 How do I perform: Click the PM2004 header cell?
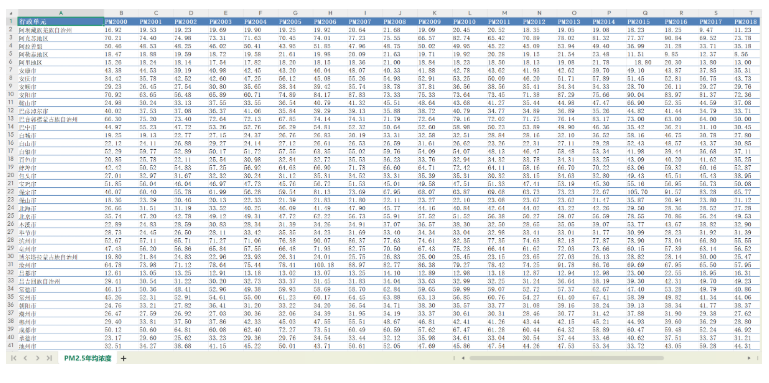260,22
